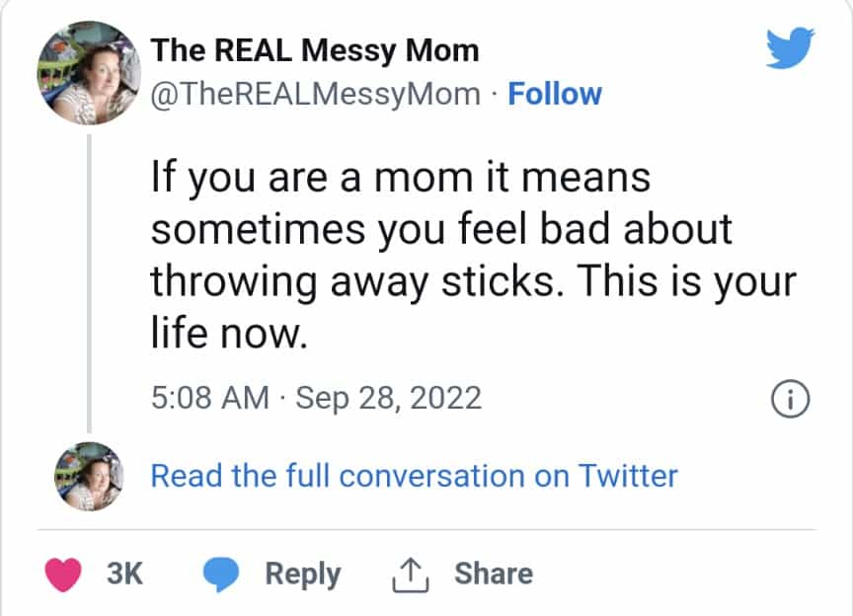Screen dimensions: 853x616
Task: Select the Share menu item
Action: coord(492,572)
